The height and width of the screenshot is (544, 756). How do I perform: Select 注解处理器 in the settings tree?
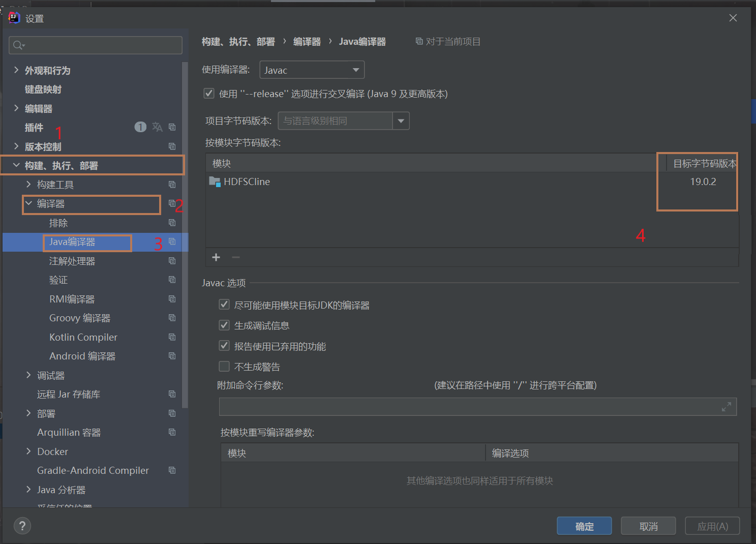click(72, 261)
